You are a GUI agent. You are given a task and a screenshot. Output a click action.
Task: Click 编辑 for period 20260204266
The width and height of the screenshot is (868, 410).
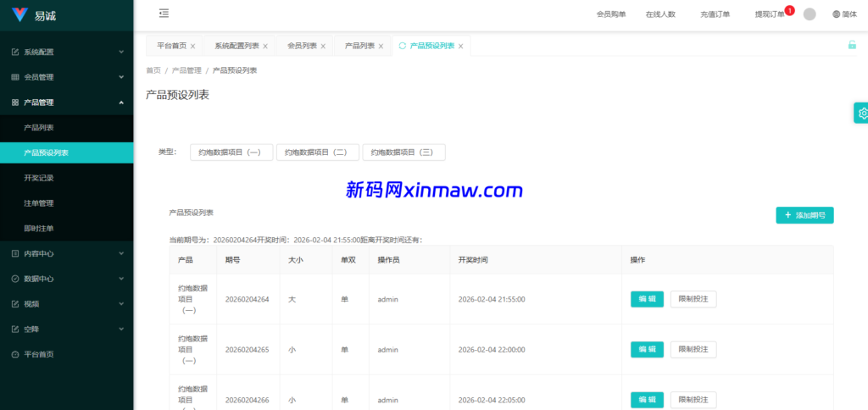647,400
